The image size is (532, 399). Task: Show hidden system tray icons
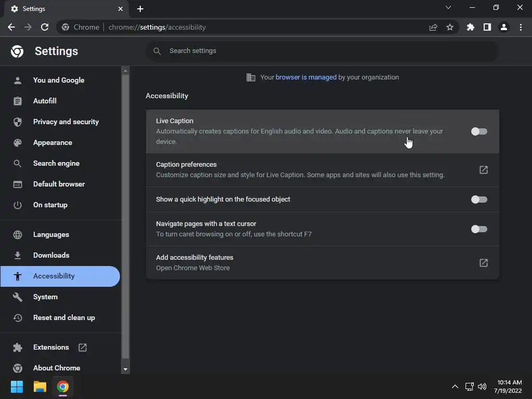[455, 387]
